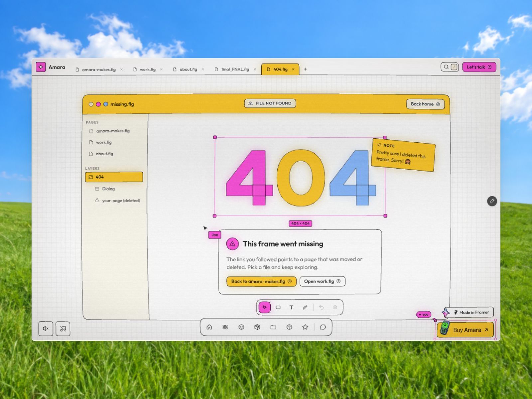Viewport: 532px width, 399px height.
Task: Click the Buy Amara button
Action: coord(465,330)
